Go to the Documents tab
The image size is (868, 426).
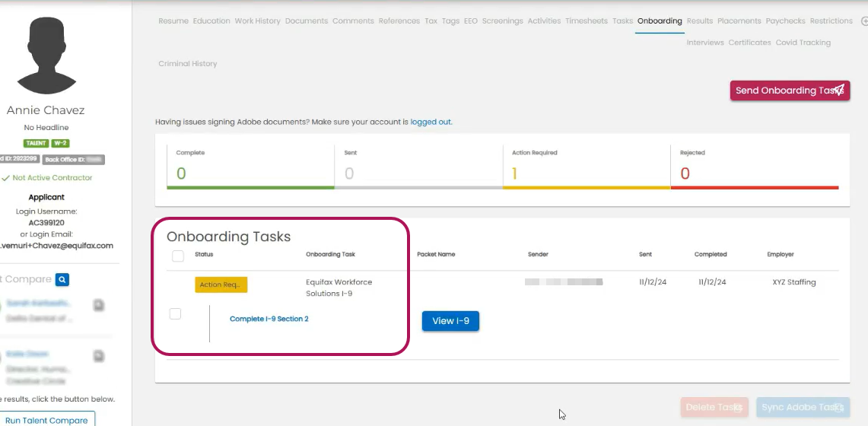[x=307, y=21]
